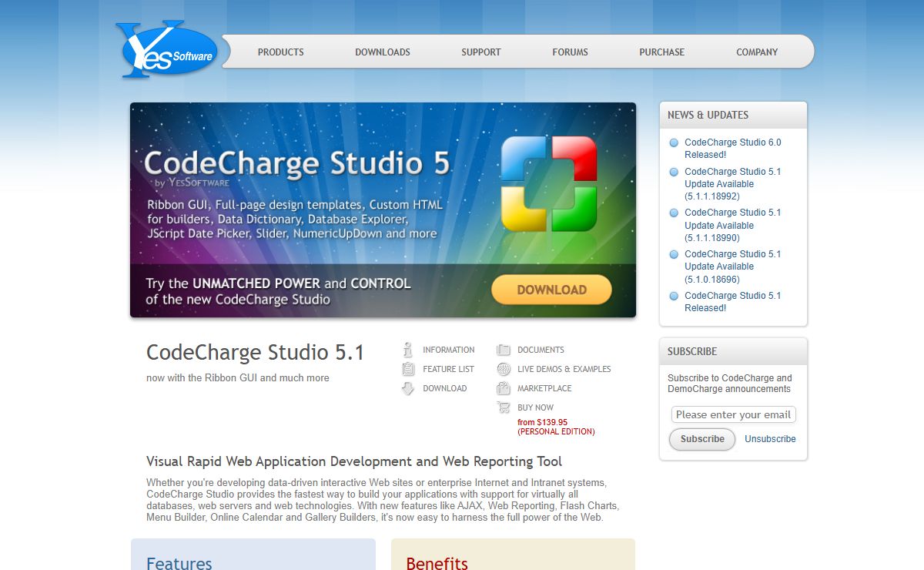The image size is (924, 570).
Task: Open the Products menu
Action: [x=280, y=52]
